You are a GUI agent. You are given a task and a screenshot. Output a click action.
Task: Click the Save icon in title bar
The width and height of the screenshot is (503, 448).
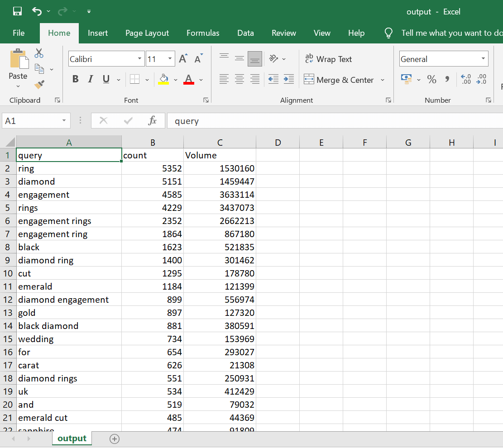tap(17, 11)
